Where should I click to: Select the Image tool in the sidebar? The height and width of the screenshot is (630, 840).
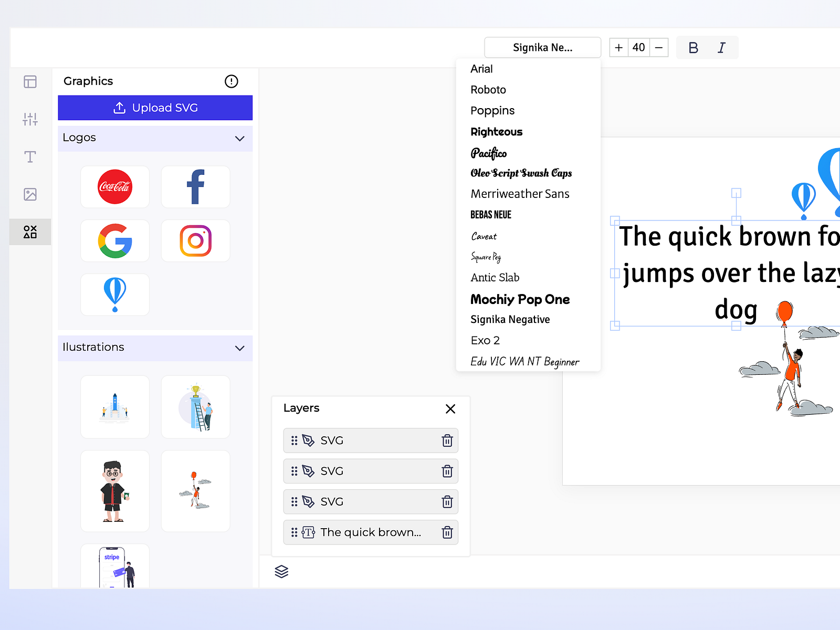point(30,194)
